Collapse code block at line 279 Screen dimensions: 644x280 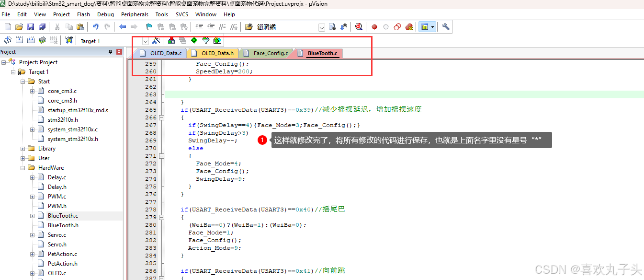[x=162, y=217]
